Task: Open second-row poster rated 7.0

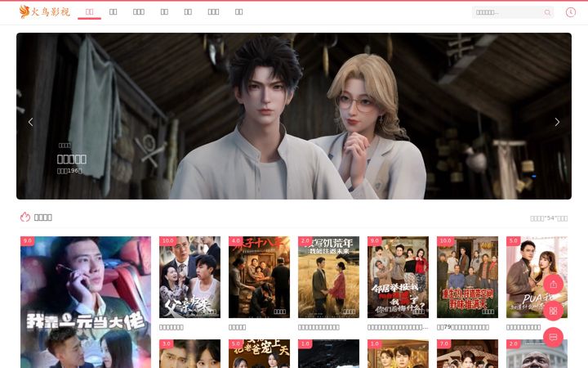Action: [467, 354]
